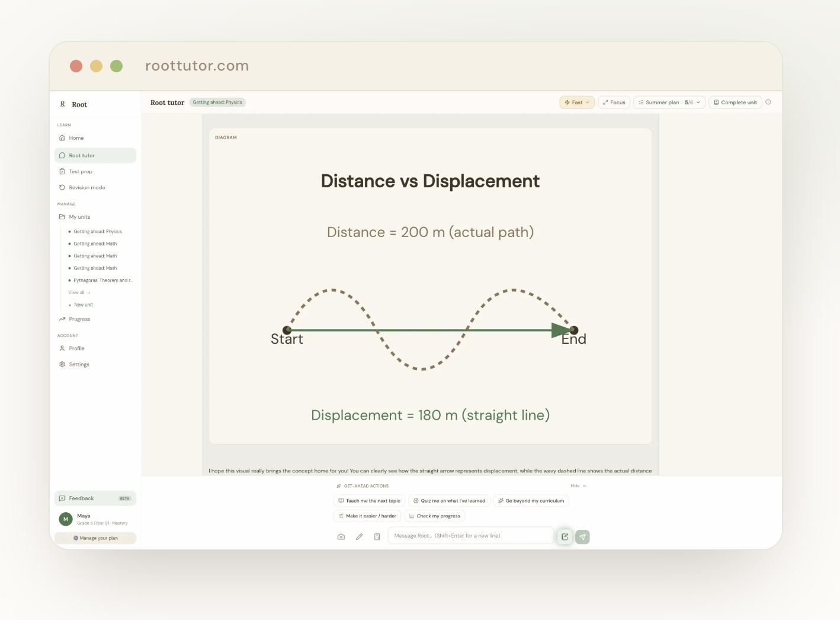Open the Fast speed dropdown
The height and width of the screenshot is (620, 840).
[x=577, y=103]
